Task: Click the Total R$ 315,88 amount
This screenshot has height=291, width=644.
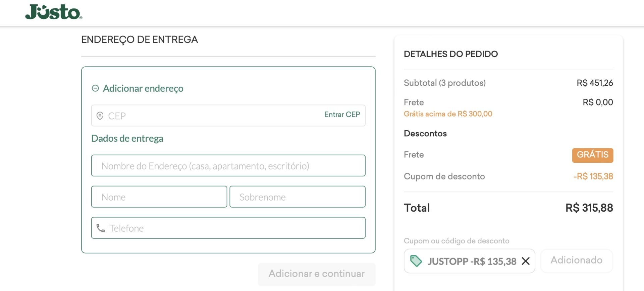Action: 589,208
